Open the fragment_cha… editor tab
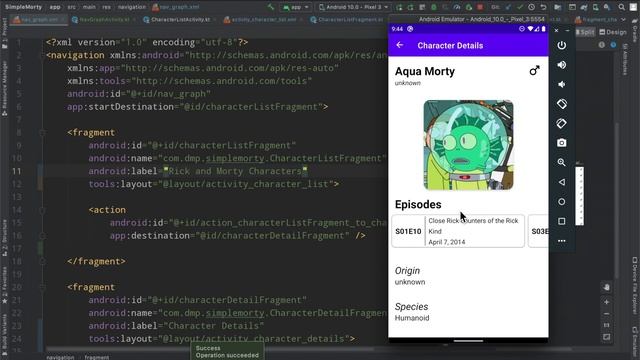This screenshot has height=360, width=640. (596, 20)
